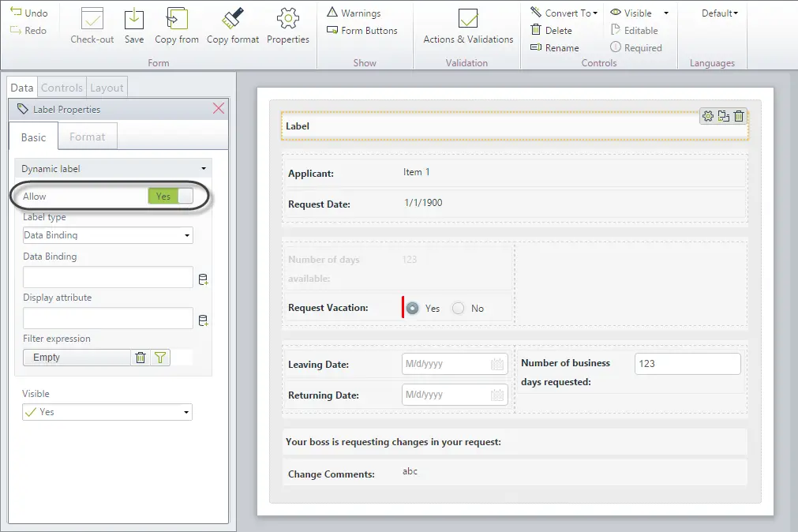Click the Undo icon
The height and width of the screenshot is (532, 798).
(16, 12)
